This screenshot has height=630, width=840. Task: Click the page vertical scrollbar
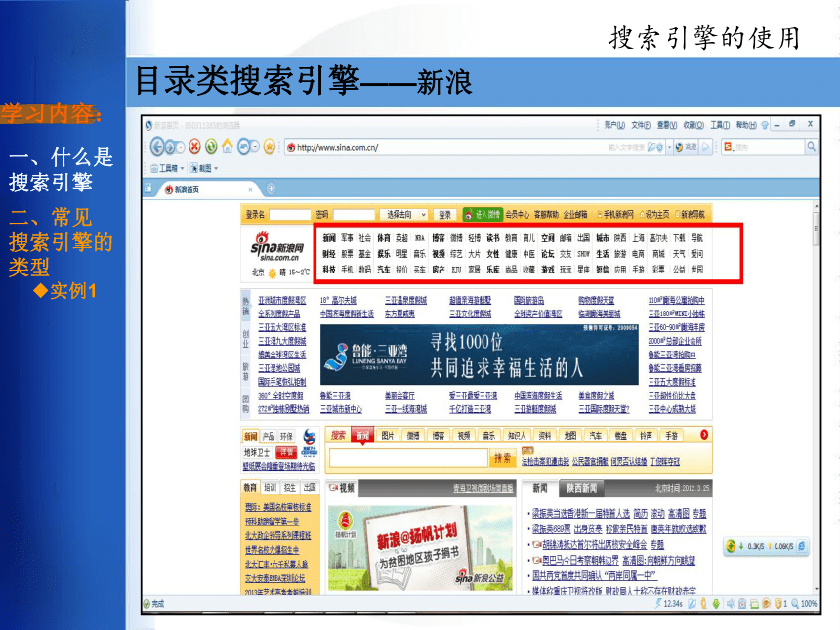pos(816,397)
